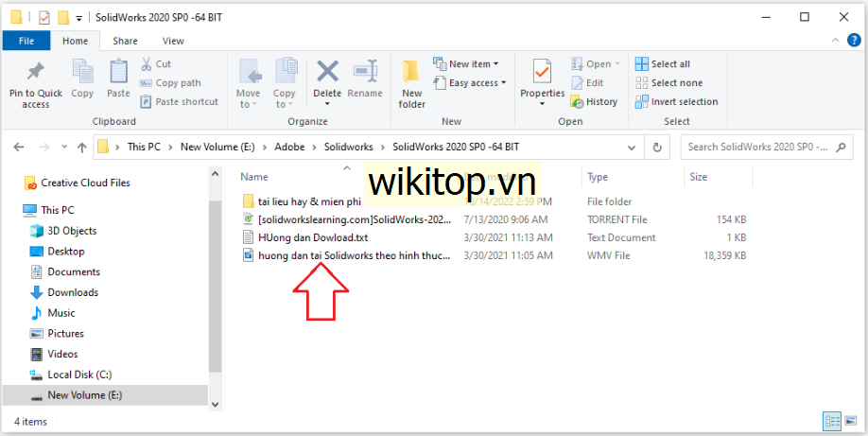Collapse the ribbon with chevron
The width and height of the screenshot is (868, 436).
[834, 41]
